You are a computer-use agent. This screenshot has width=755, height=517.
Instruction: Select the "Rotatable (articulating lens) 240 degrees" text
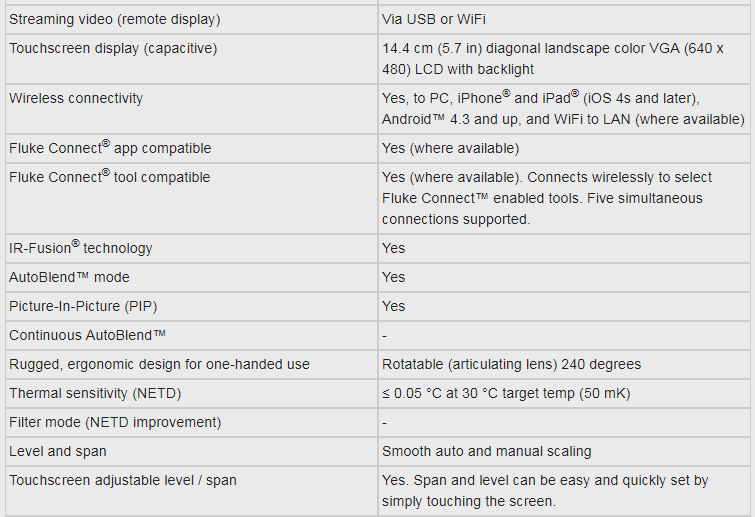tap(511, 364)
